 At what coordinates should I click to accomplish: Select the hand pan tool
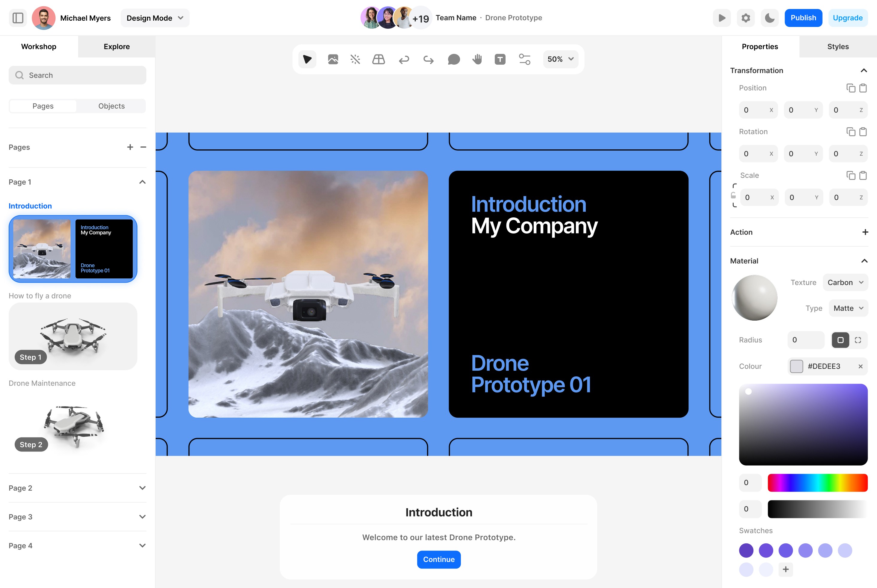point(477,59)
